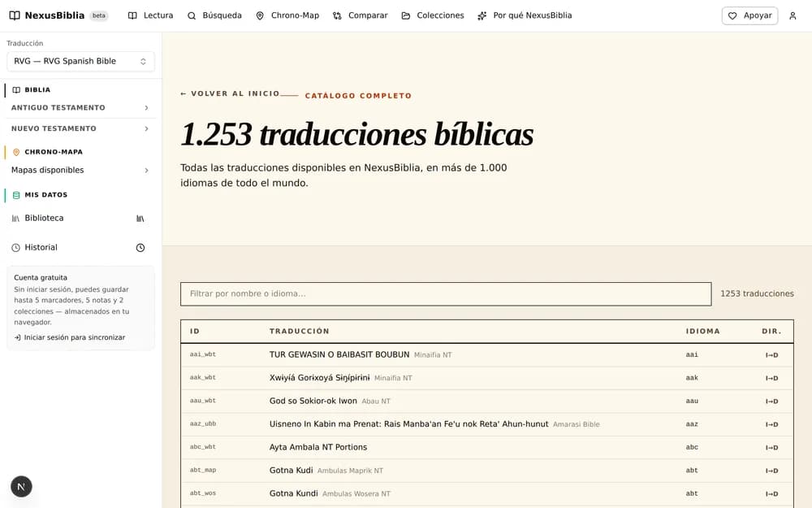The height and width of the screenshot is (508, 812).
Task: Click the ID column header
Action: [x=195, y=332]
